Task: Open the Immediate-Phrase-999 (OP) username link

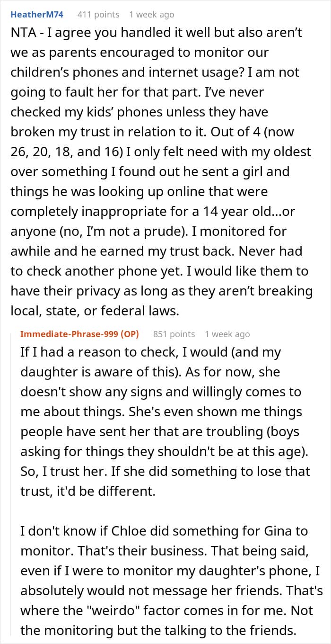Action: [79, 334]
